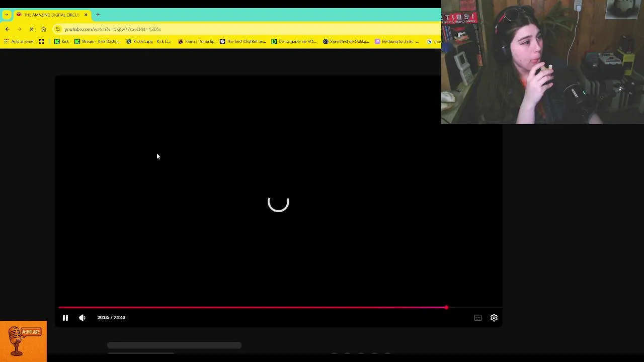Screen dimensions: 644x362
Task: Go back to previous page
Action: (x=7, y=29)
